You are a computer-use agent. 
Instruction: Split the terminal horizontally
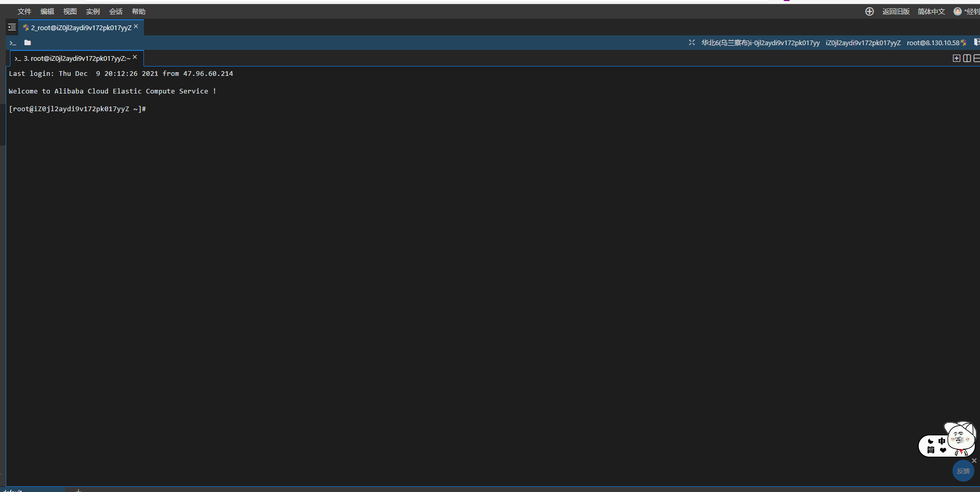point(976,58)
